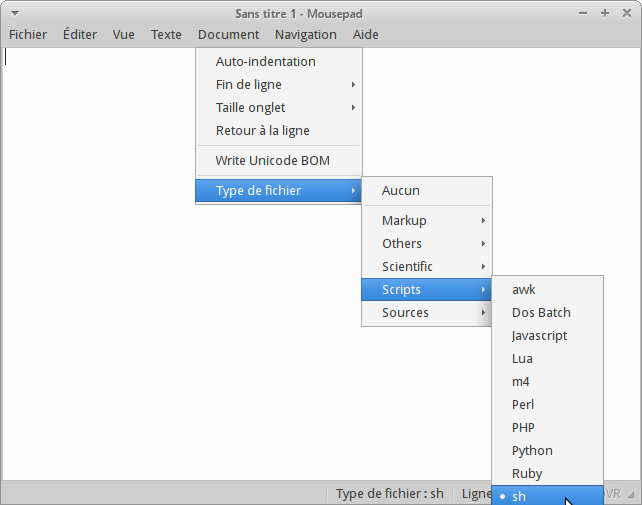Choose Python as the file type
The image size is (642, 505).
(x=532, y=450)
